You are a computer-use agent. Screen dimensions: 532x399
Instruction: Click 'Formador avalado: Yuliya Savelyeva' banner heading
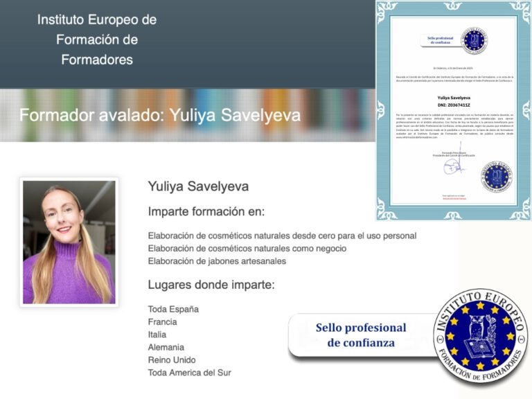click(x=160, y=115)
